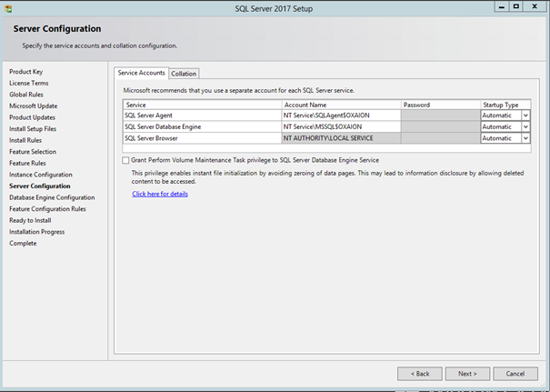The image size is (550, 392).
Task: Edit SQL Server Agent account name field
Action: (341, 116)
